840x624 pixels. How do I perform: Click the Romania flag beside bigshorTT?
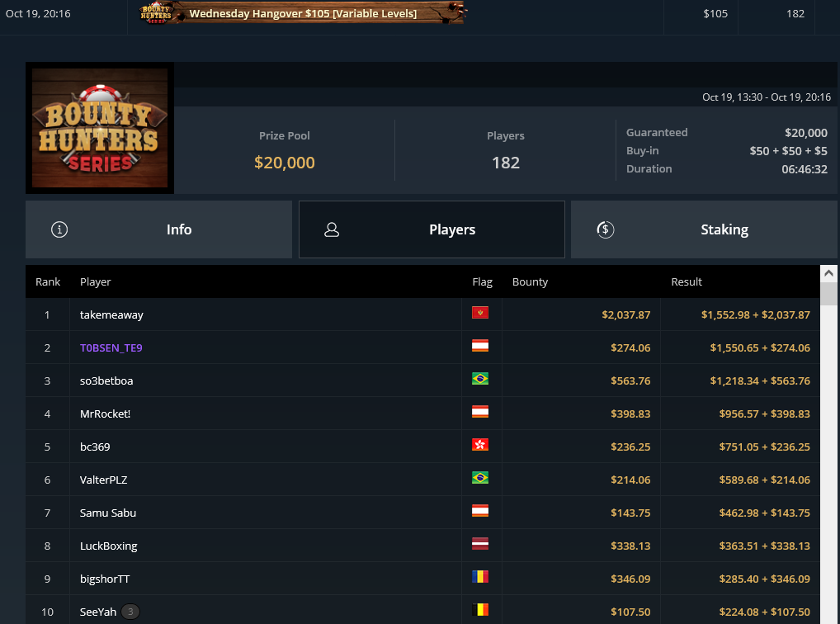(x=480, y=577)
